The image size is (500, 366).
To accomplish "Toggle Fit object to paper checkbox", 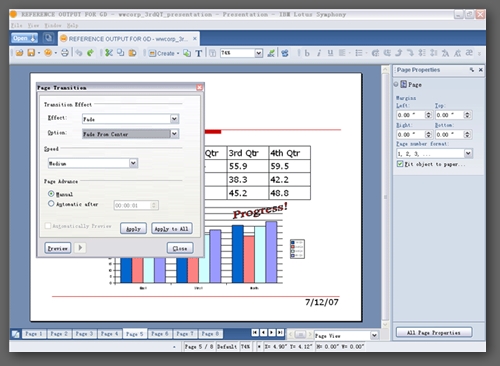I will [x=400, y=164].
